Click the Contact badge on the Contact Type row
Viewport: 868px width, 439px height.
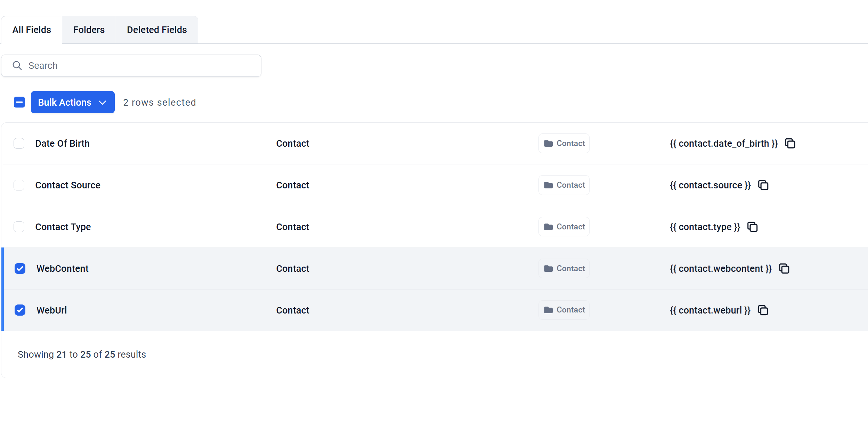point(563,227)
